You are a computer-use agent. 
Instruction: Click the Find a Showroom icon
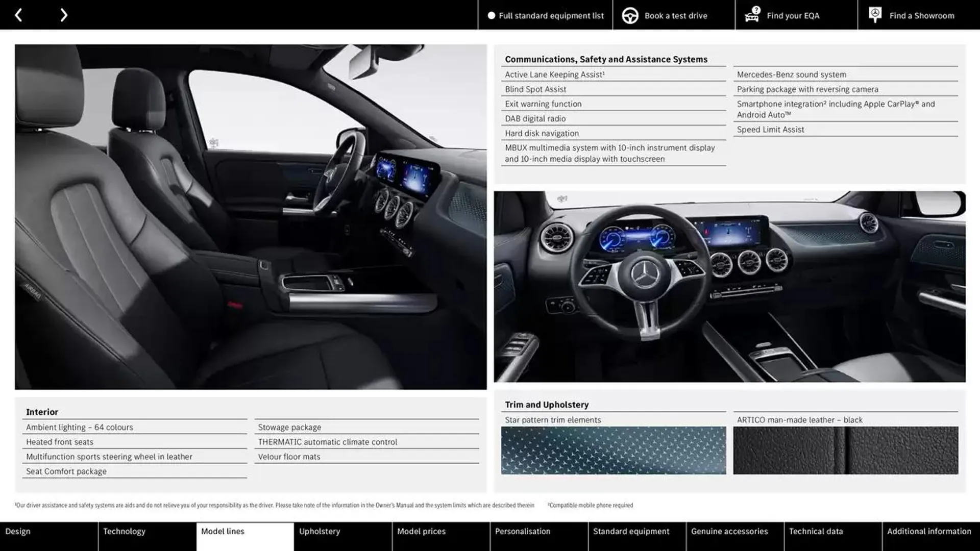coord(874,15)
